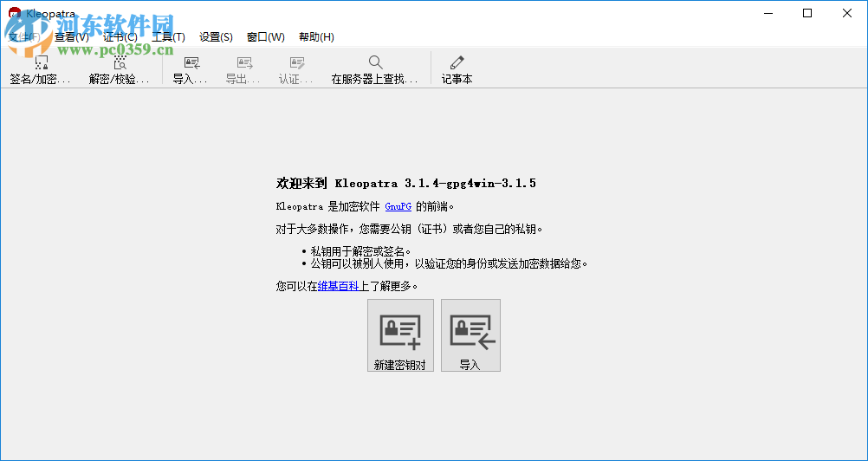
Task: Click the welcome heading 'Kleopatra 3.1.4-gpg4win-3.1.5'
Action: tap(435, 183)
